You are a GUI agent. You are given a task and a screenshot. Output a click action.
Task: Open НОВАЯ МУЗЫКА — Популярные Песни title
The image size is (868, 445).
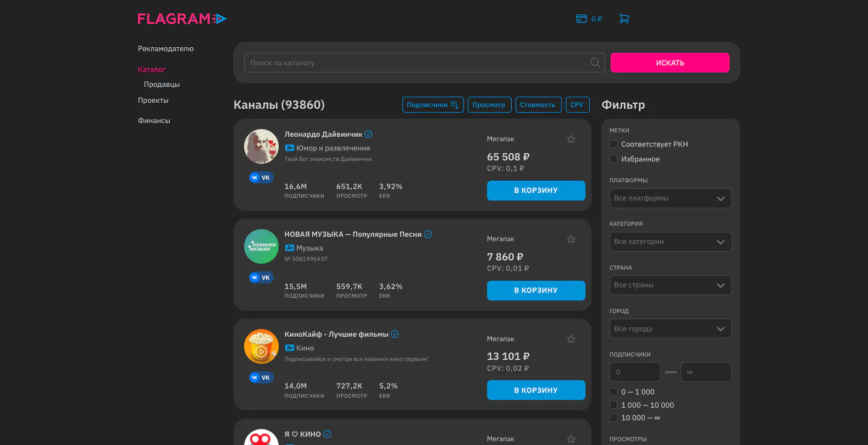pos(353,234)
